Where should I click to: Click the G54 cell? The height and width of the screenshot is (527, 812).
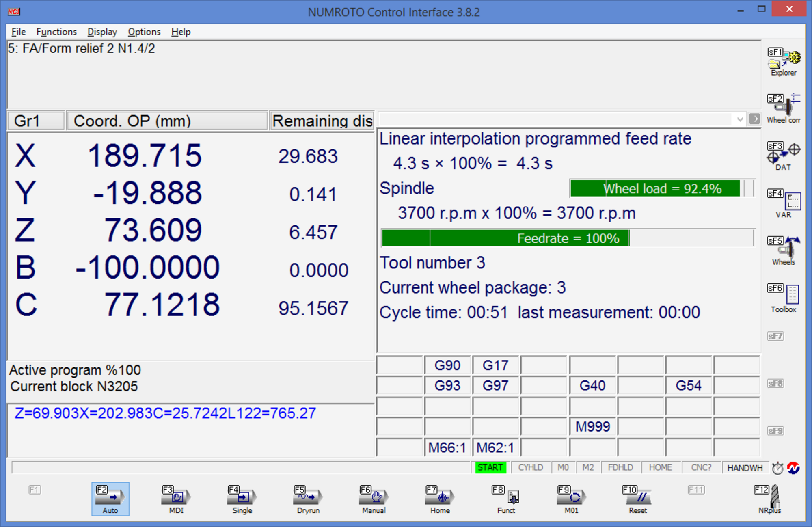coord(689,385)
